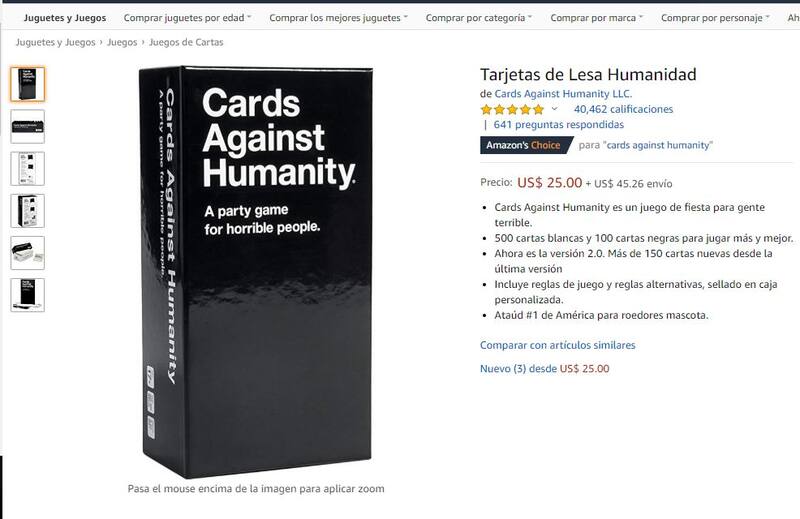Open Comprar por marca menu
Image resolution: width=800 pixels, height=519 pixels.
tap(596, 18)
